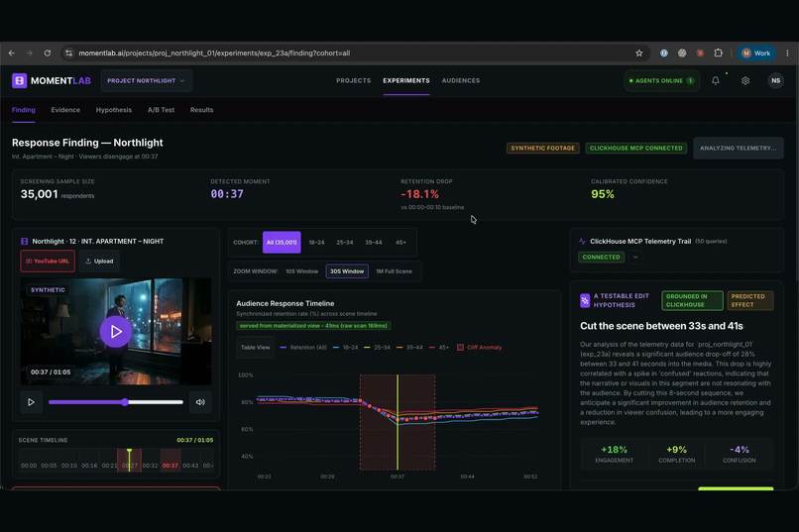This screenshot has width=799, height=532.
Task: Click the video progress slider handle
Action: pos(125,402)
